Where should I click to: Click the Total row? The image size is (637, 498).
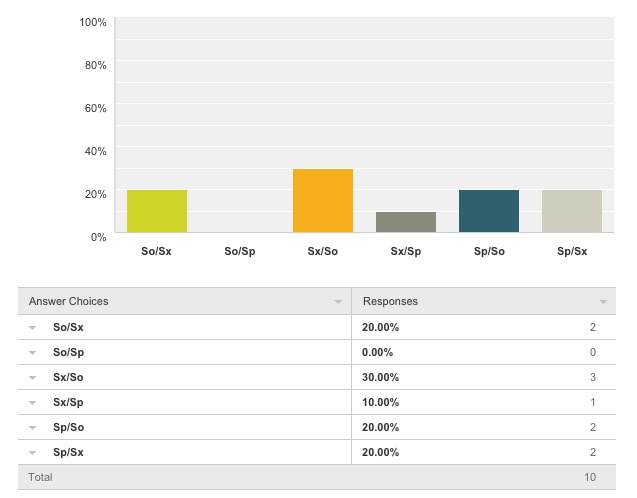(316, 477)
